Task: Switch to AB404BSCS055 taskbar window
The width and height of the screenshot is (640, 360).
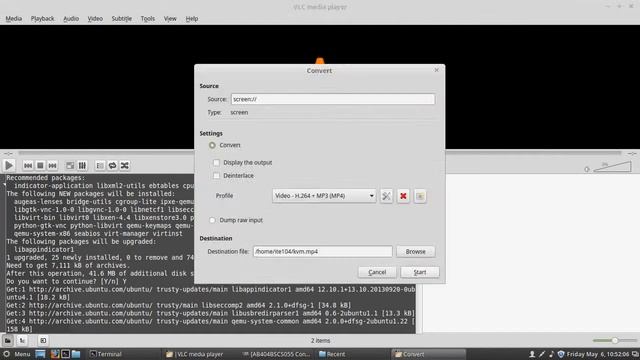Action: pos(276,354)
